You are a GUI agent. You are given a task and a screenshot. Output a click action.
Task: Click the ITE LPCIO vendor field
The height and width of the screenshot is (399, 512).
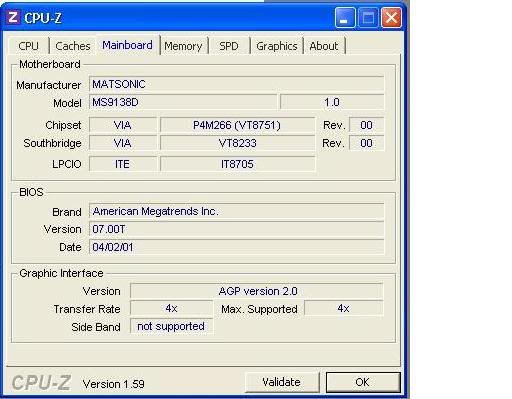122,164
